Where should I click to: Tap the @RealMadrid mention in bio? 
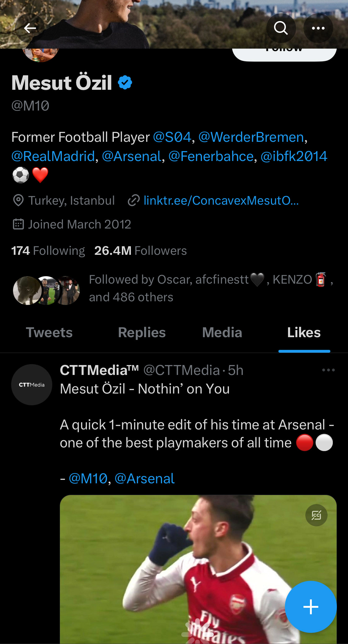tap(53, 156)
